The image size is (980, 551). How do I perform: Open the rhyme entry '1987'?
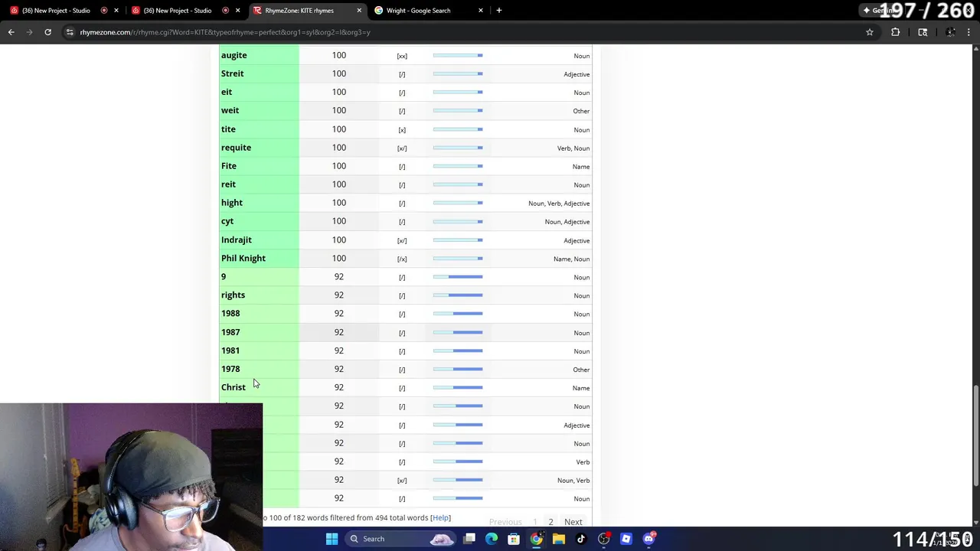230,332
